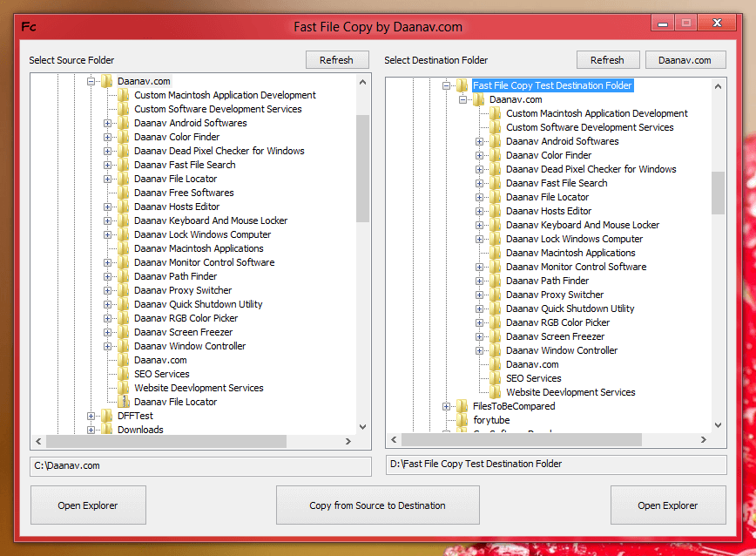Click folder icon of Fast File Copy Test Destination Folder
This screenshot has width=756, height=556.
(x=462, y=85)
